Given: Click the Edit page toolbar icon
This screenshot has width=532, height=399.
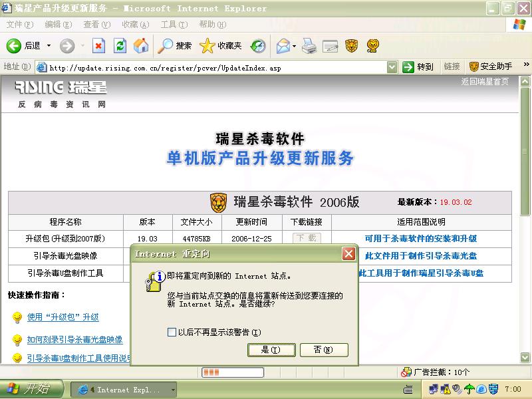Looking at the screenshot, I should (x=330, y=46).
